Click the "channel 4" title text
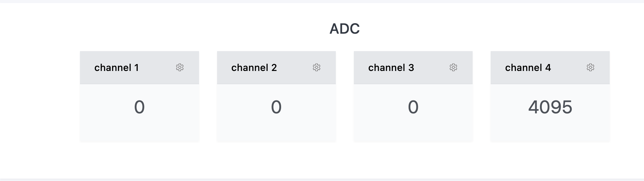Image resolution: width=644 pixels, height=181 pixels. (x=528, y=68)
